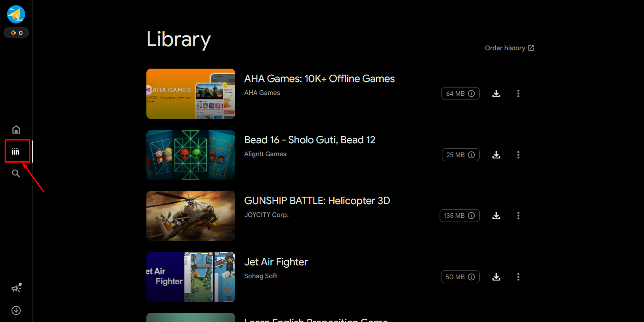The width and height of the screenshot is (644, 322).
Task: Open the announcements megaphone icon
Action: [x=16, y=288]
